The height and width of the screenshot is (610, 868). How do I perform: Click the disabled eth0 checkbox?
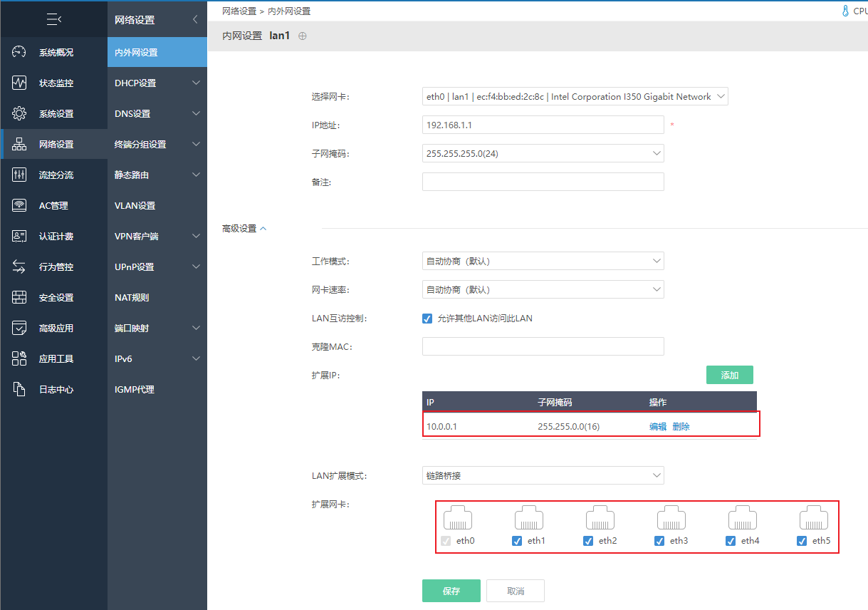pos(446,541)
